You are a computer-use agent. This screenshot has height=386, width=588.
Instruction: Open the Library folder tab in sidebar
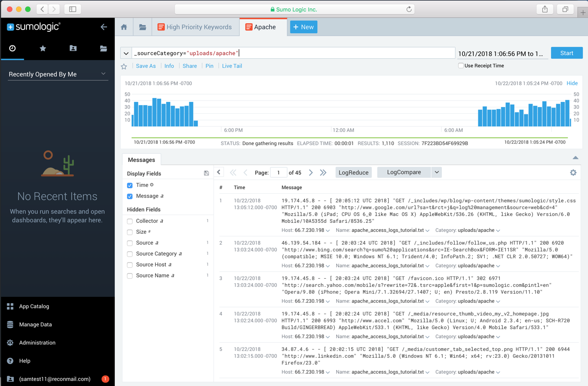click(x=103, y=48)
